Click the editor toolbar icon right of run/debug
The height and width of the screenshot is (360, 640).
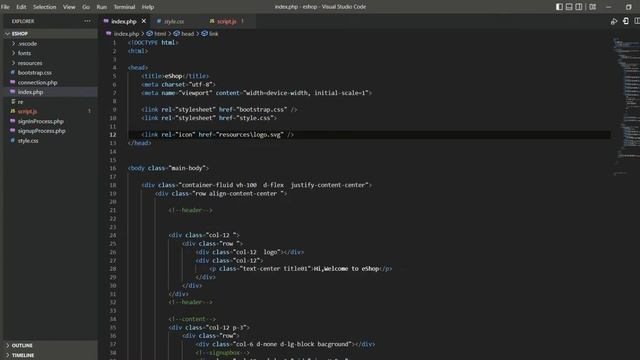(x=626, y=21)
